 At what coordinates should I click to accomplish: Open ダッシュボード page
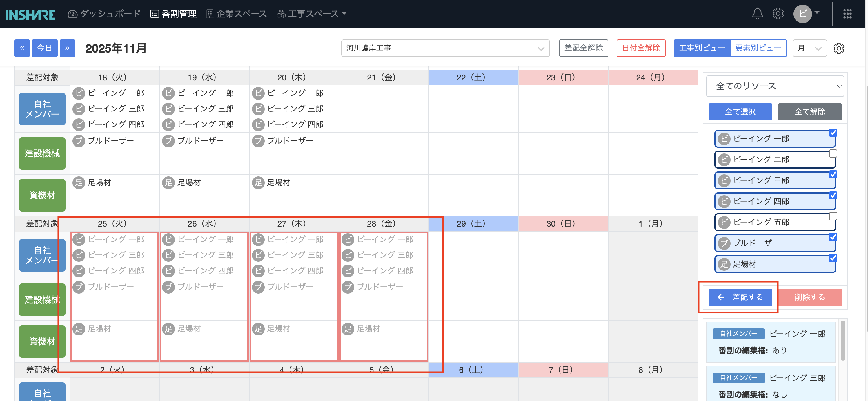104,14
